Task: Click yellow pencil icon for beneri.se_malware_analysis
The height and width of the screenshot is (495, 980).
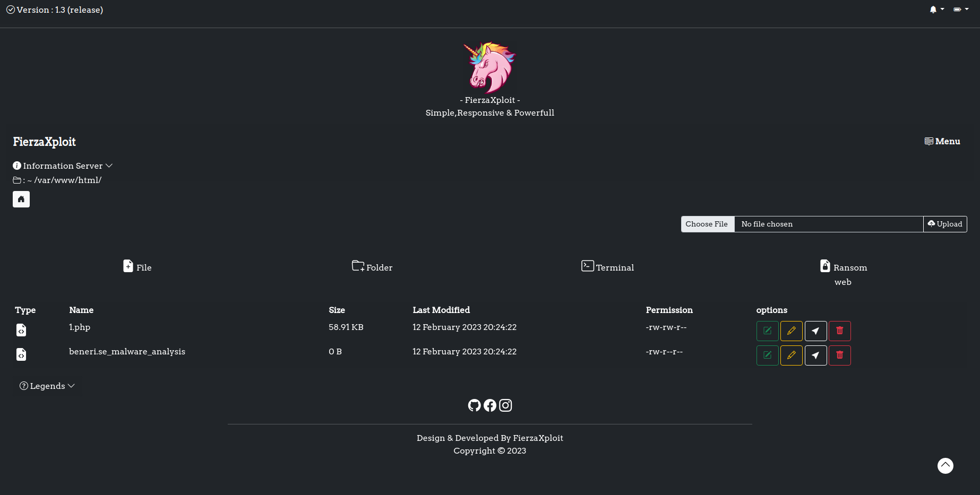Action: 792,355
